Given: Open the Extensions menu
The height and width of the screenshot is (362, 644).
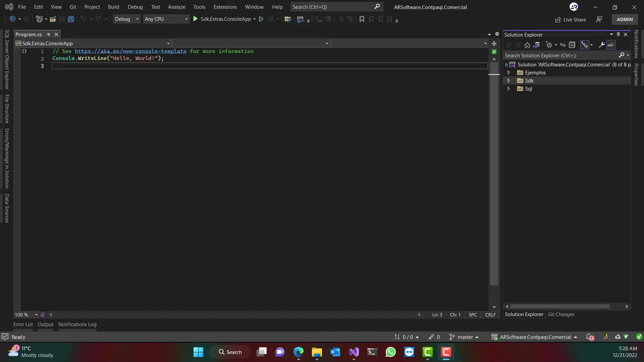Looking at the screenshot, I should pos(225,7).
